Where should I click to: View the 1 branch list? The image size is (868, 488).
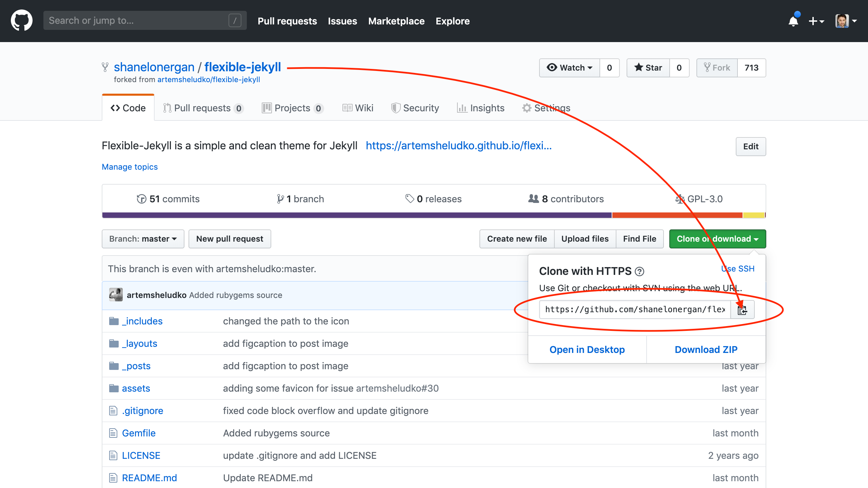[x=300, y=199]
